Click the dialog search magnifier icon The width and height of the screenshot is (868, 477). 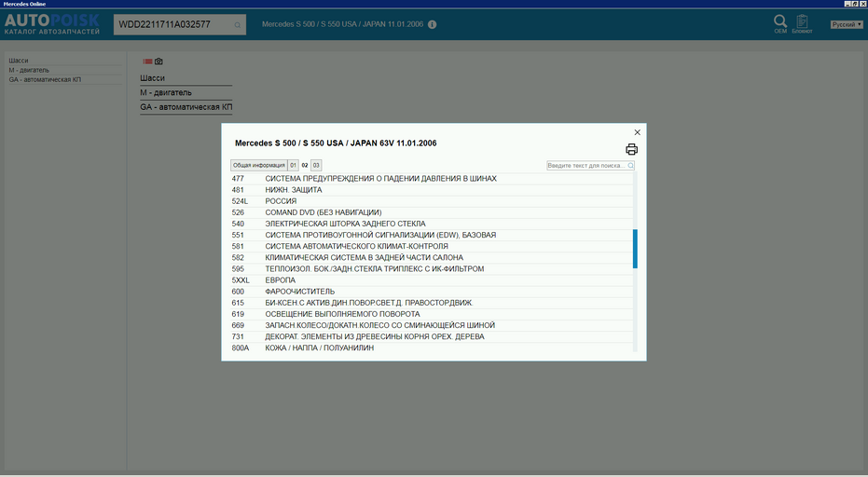(x=630, y=166)
